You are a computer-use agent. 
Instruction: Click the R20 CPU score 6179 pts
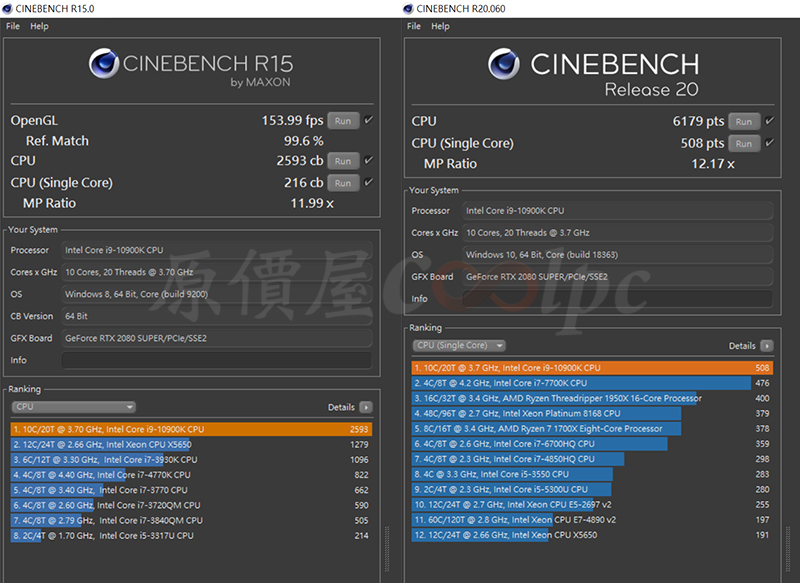pos(698,121)
